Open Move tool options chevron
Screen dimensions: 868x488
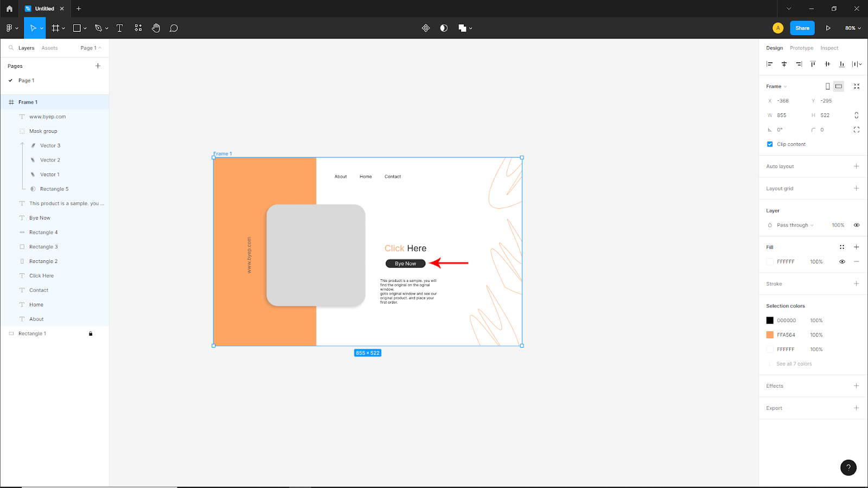click(x=42, y=28)
